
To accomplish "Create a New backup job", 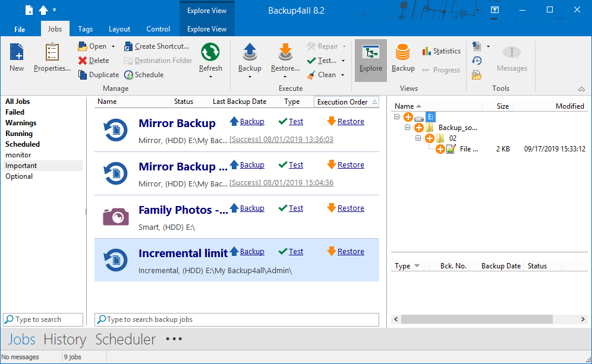I will click(17, 58).
